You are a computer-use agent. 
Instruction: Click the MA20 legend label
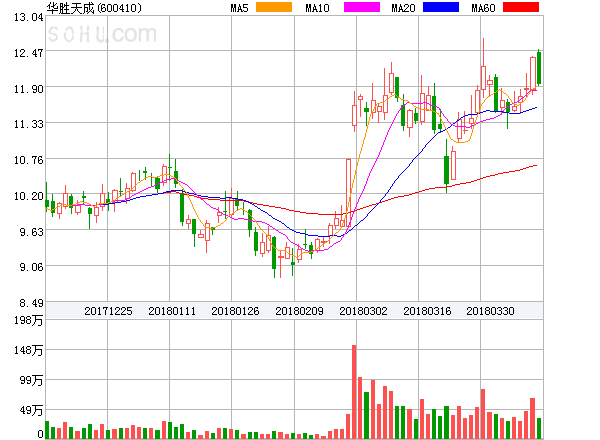tap(403, 8)
